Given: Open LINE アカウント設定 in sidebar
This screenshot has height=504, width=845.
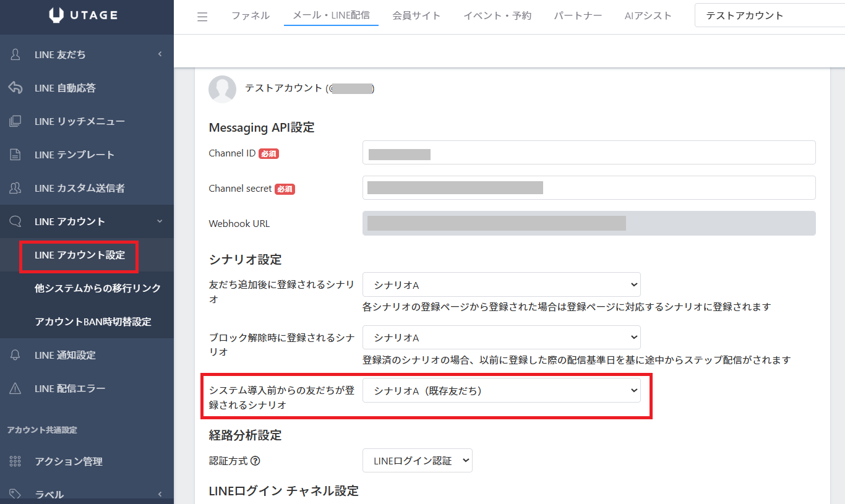Looking at the screenshot, I should [x=80, y=255].
